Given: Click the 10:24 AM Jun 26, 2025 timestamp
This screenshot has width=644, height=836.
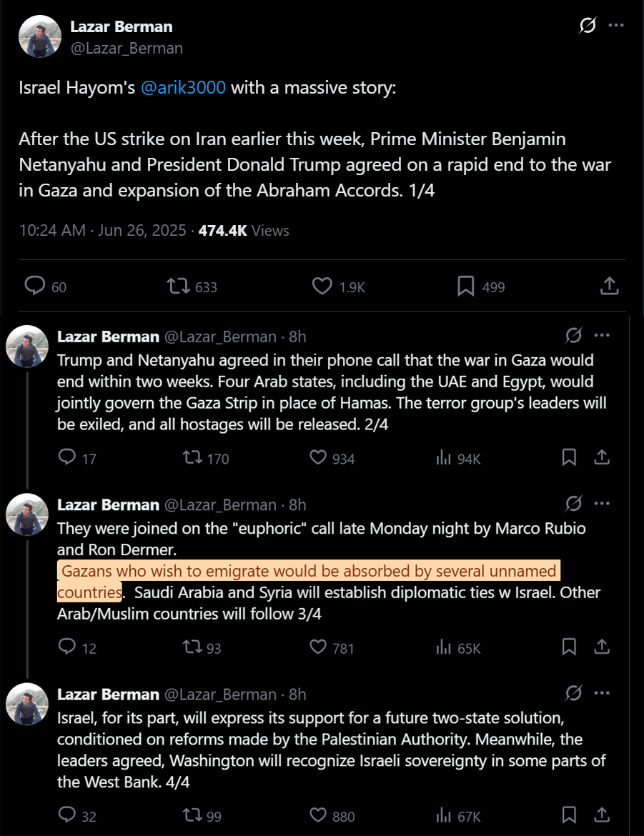Looking at the screenshot, I should (102, 230).
